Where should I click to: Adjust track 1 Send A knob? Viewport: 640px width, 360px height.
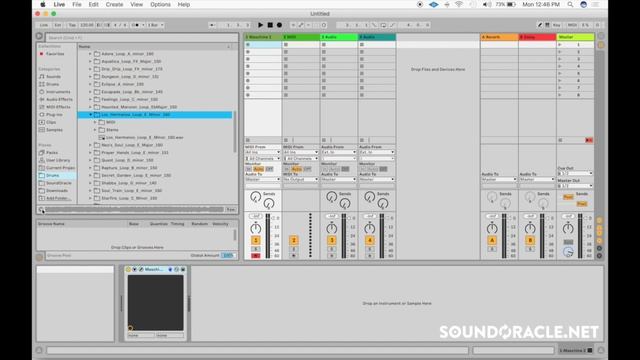point(256,197)
